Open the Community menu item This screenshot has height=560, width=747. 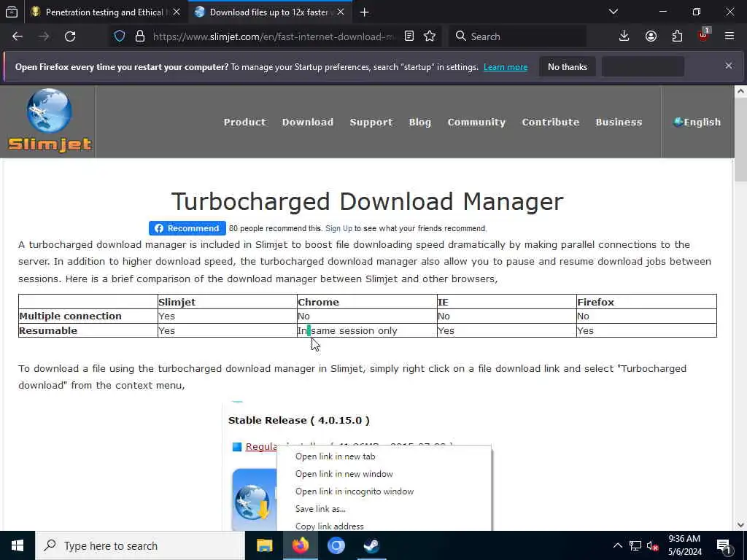pos(476,122)
